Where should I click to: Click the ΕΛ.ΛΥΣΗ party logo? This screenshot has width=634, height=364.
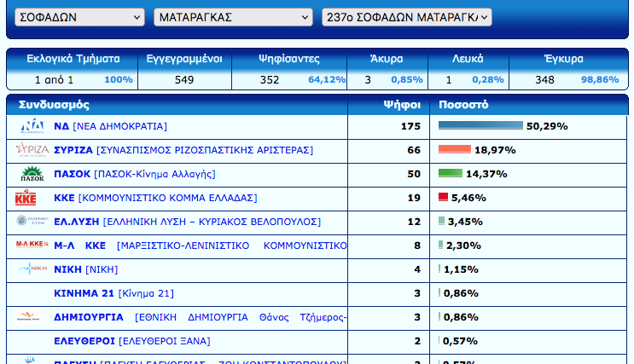point(32,222)
